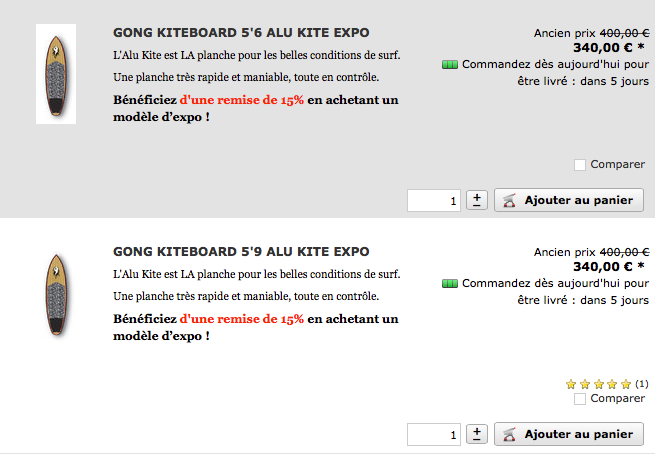The width and height of the screenshot is (655, 454).
Task: Click the green stock indicator for 5'6 board
Action: pyautogui.click(x=449, y=65)
